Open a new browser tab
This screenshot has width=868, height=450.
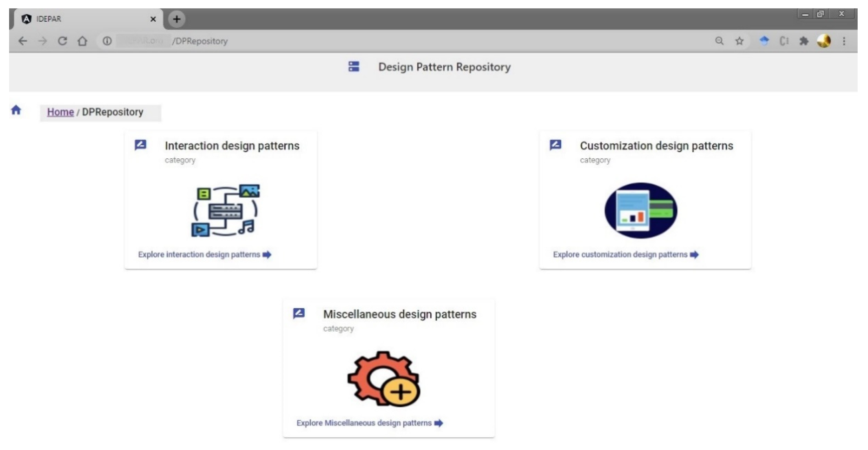[177, 19]
